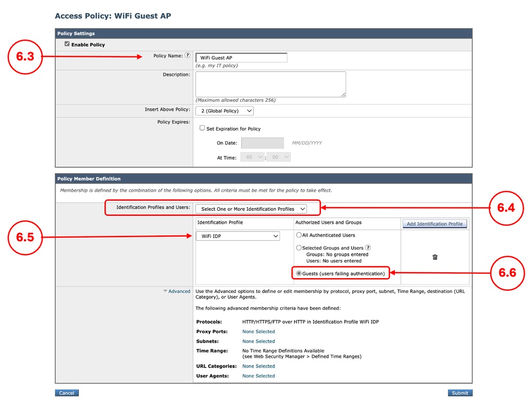Open the Select One or More Identification Profiles dropdown

251,209
